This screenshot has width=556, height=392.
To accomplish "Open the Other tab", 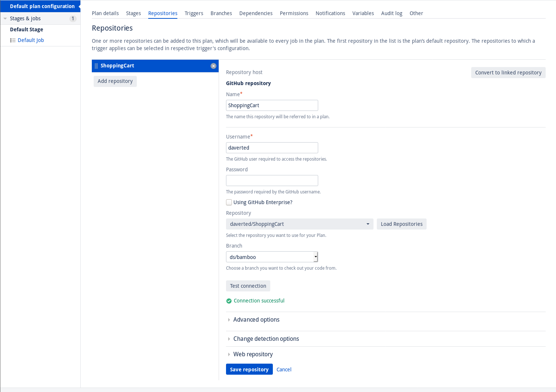I will (416, 13).
